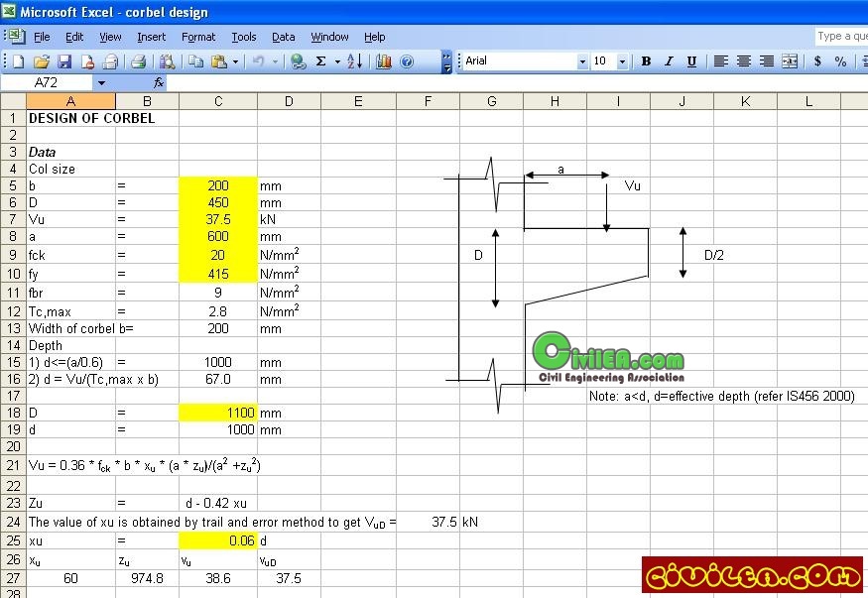Screen dimensions: 868x598
Task: Expand the Paste options arrow
Action: coord(235,61)
